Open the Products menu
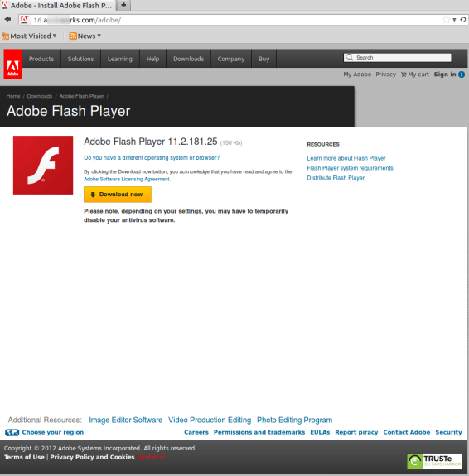This screenshot has width=469, height=476. [41, 59]
